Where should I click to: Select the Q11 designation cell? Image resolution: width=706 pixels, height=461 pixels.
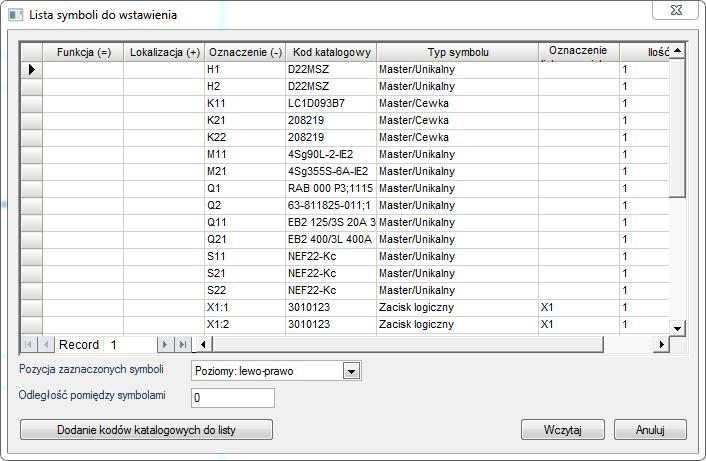(245, 222)
